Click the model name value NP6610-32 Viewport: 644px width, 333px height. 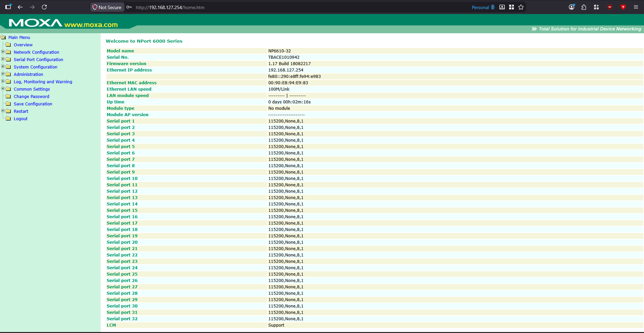(x=279, y=51)
